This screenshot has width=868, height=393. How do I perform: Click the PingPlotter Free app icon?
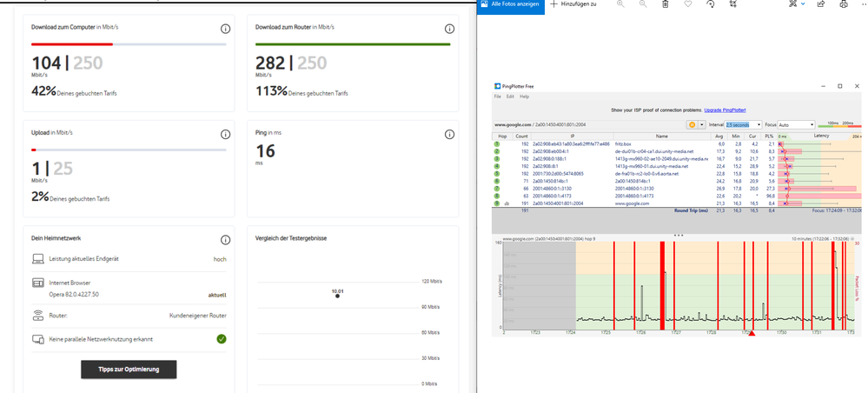(x=497, y=86)
